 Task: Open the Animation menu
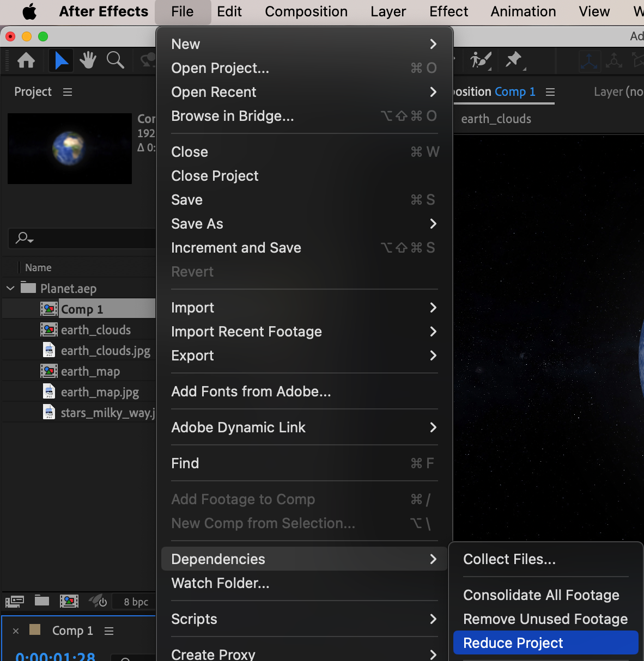tap(523, 11)
